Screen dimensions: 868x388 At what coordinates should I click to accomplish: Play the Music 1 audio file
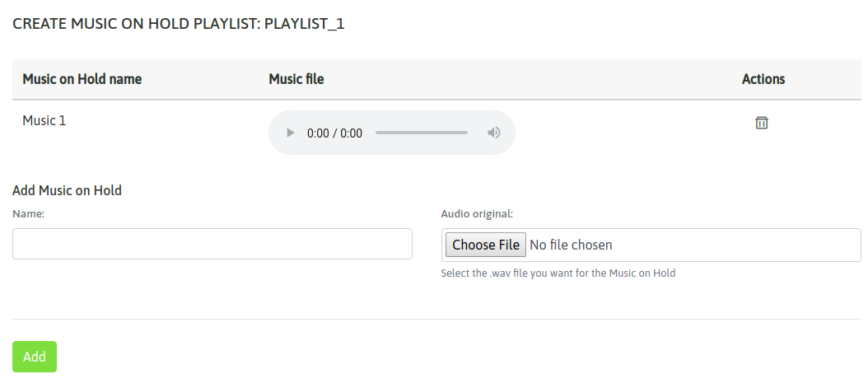(290, 133)
